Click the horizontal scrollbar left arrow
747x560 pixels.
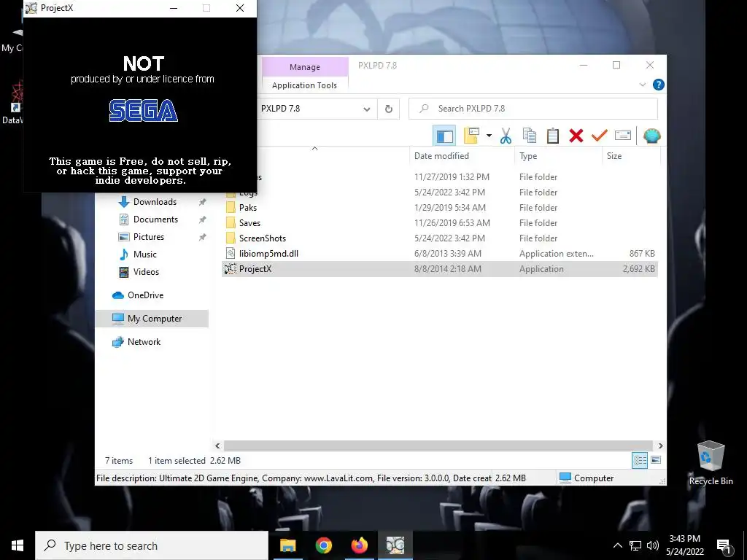pyautogui.click(x=217, y=446)
